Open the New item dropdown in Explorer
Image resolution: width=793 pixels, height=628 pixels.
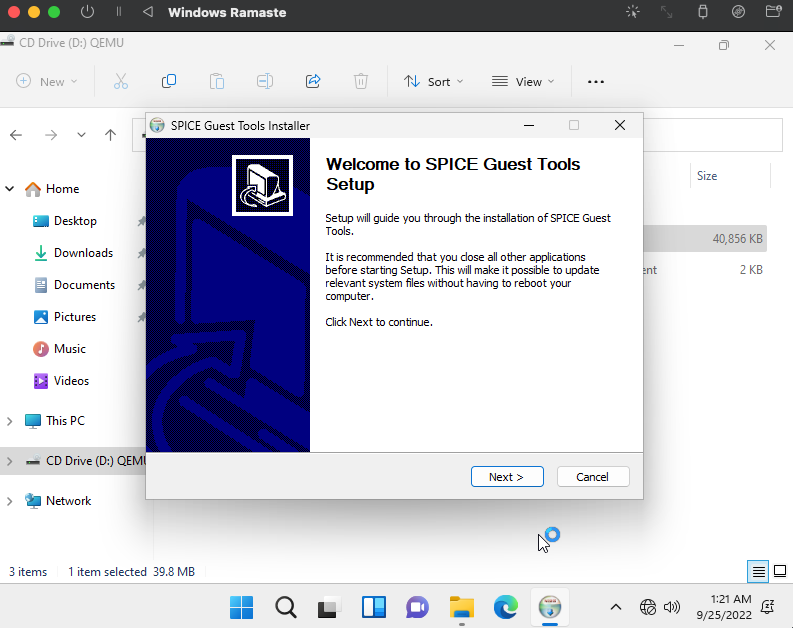click(x=47, y=81)
